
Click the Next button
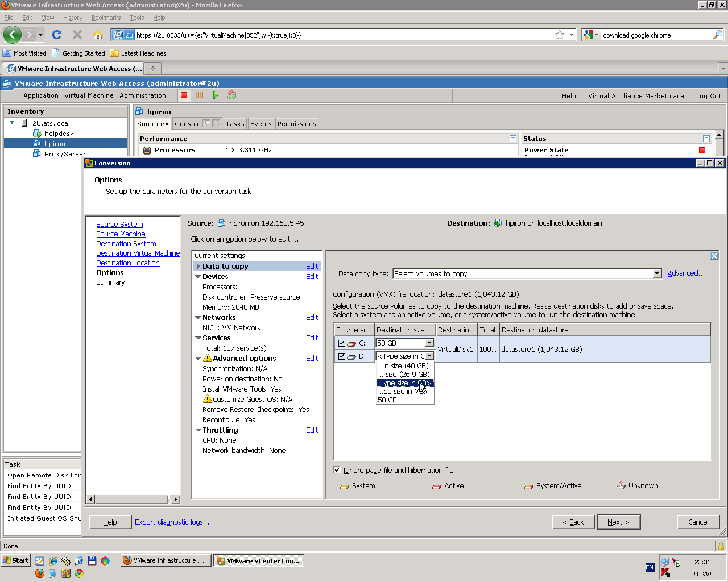tap(618, 522)
